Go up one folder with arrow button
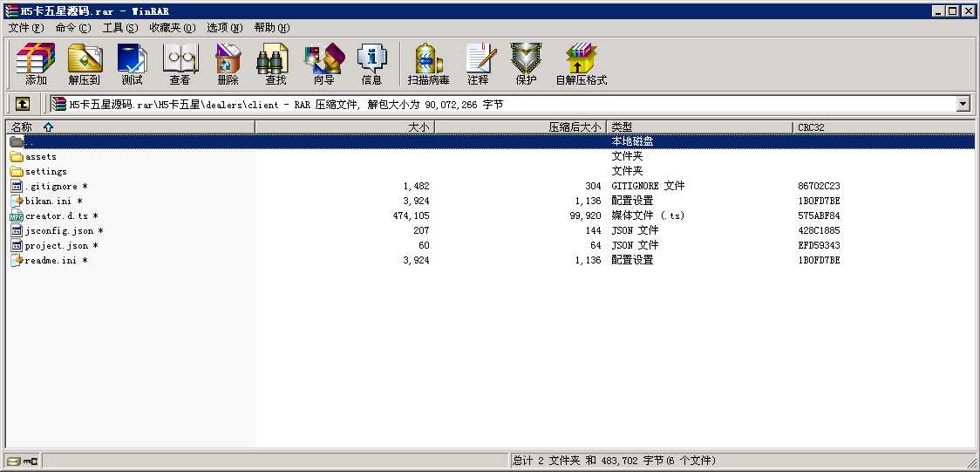Viewport: 980px width, 472px height. [x=23, y=104]
